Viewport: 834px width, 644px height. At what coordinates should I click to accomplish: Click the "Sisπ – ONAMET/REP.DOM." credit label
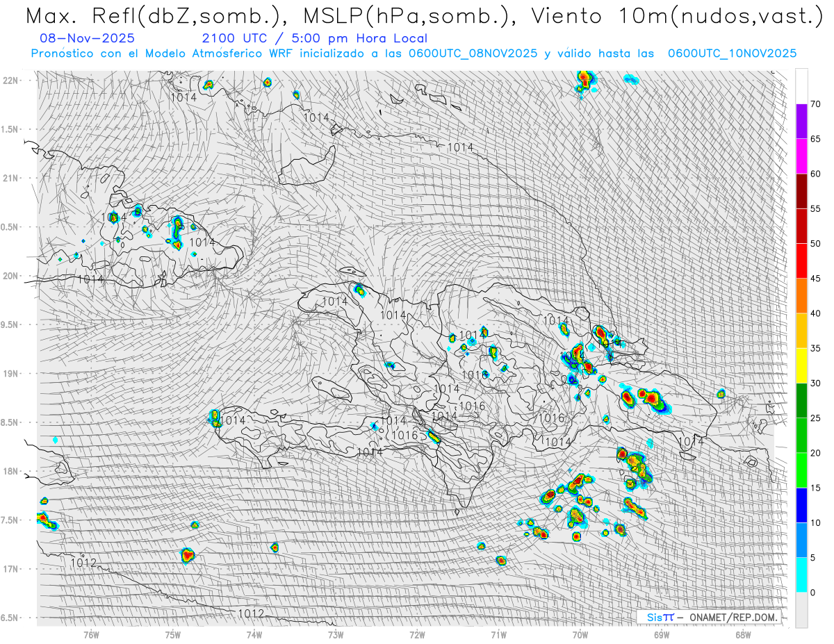(710, 618)
